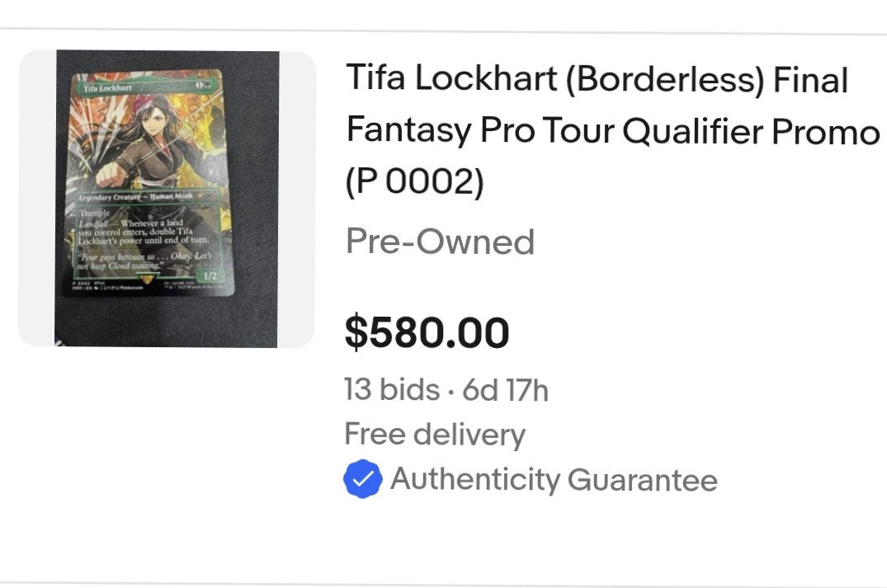The width and height of the screenshot is (887, 588).
Task: Click the Tifa Lockhart name bar on the card
Action: [x=146, y=87]
